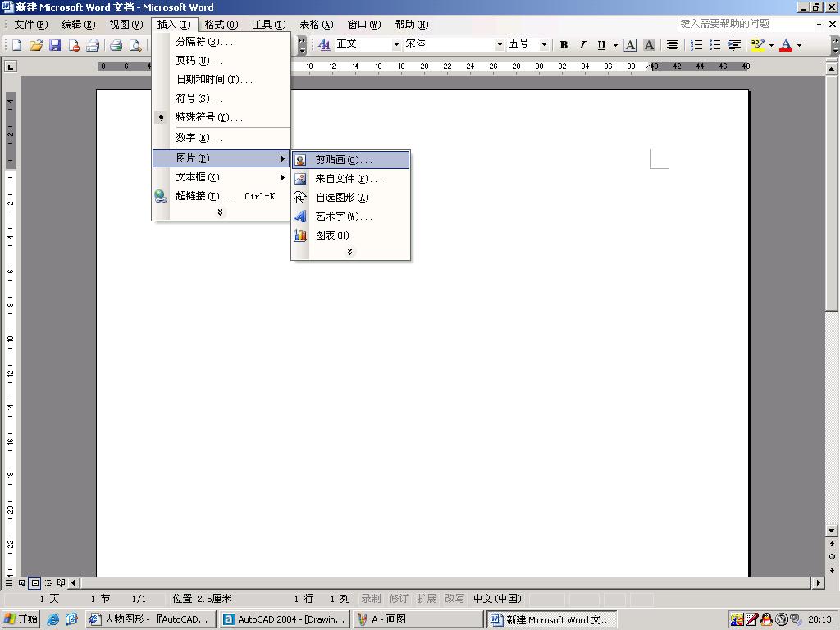Open the 文件 (File) menu

(x=30, y=25)
